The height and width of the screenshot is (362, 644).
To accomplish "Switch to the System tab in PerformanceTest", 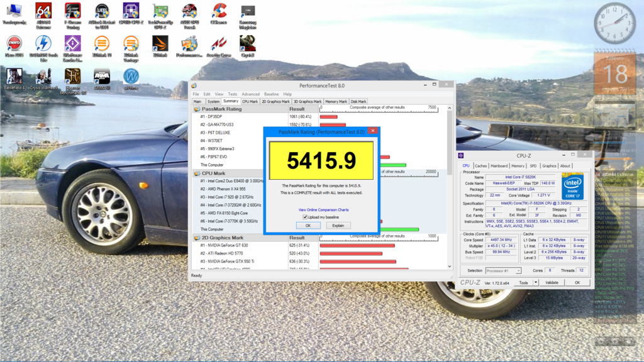I will point(213,101).
